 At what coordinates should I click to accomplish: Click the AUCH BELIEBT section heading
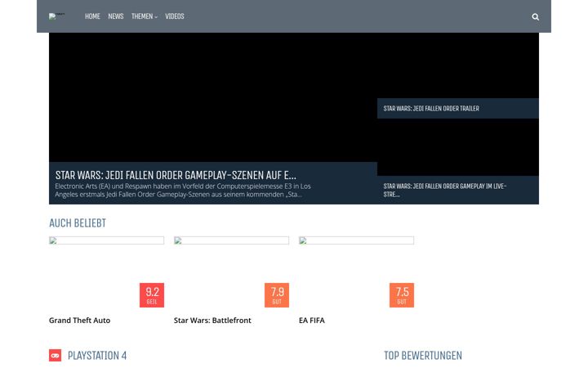tap(78, 223)
